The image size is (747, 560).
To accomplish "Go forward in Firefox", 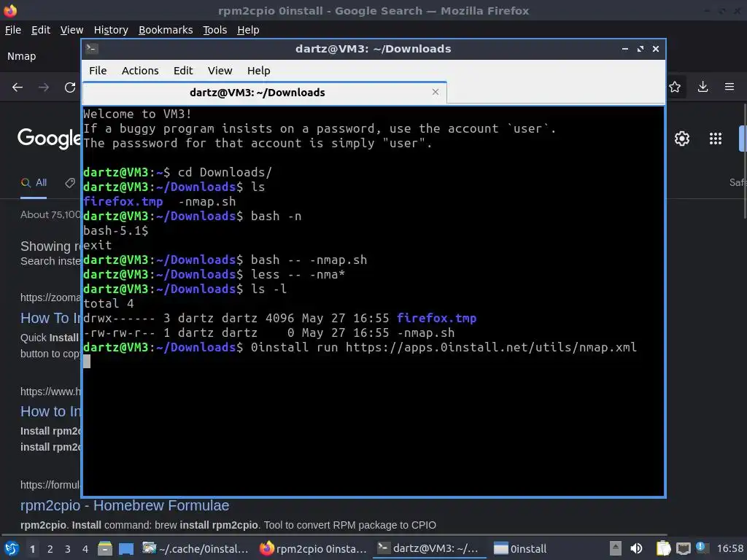I will click(x=44, y=87).
